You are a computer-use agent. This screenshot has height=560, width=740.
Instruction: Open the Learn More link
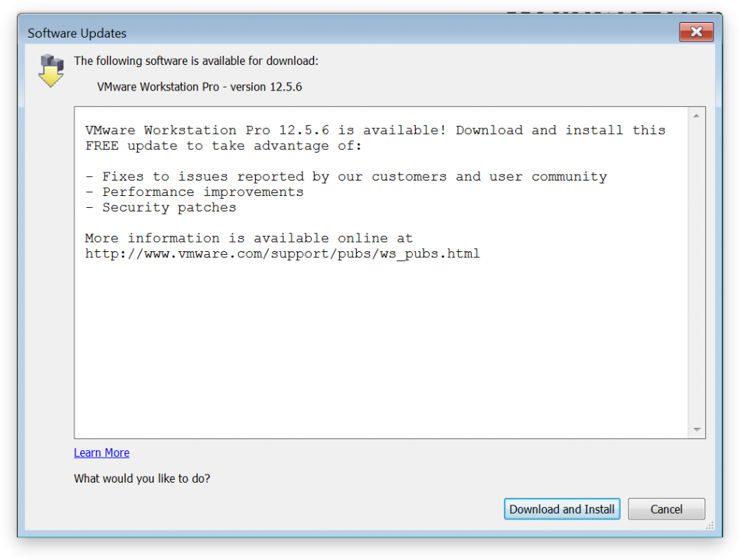101,452
